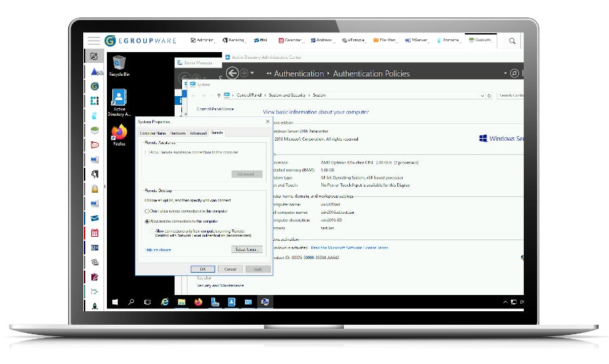Image resolution: width=609 pixels, height=364 pixels.
Task: Select Don't allow remote connections option
Action: point(148,211)
